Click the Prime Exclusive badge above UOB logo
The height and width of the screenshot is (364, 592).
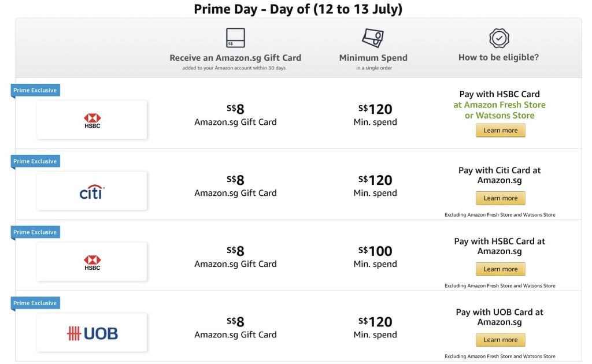[35, 303]
